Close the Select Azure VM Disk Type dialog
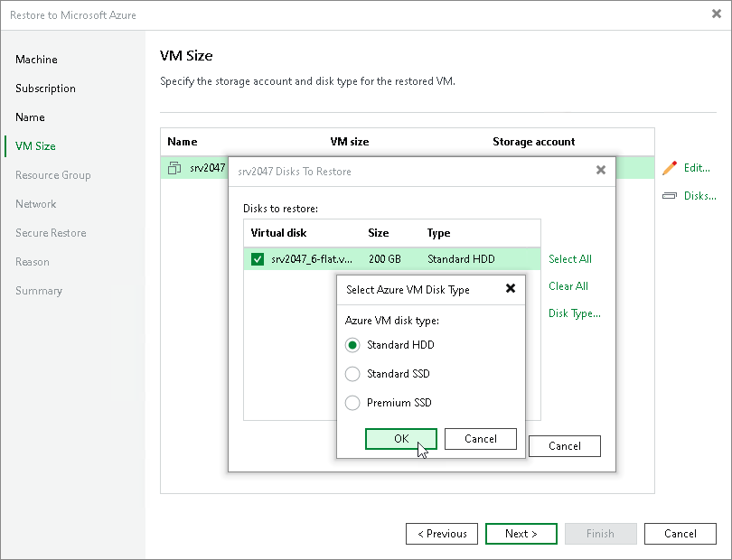Screen dimensions: 732x560 pyautogui.click(x=511, y=288)
